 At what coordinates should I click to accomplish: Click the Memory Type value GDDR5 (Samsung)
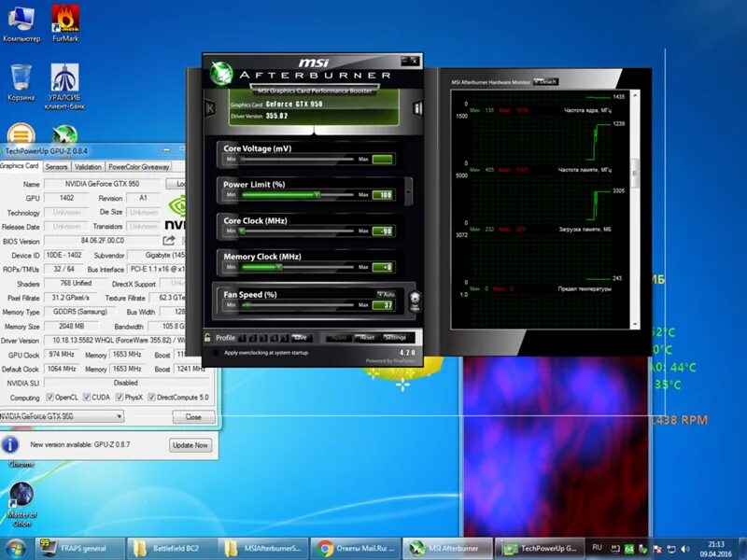pos(80,312)
